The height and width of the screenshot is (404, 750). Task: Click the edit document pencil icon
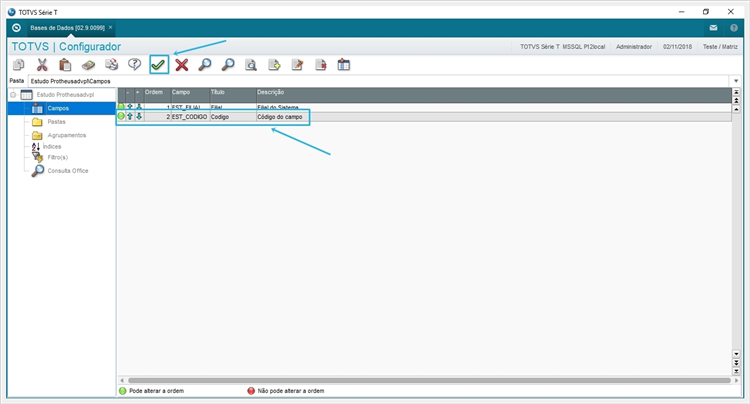tap(297, 65)
